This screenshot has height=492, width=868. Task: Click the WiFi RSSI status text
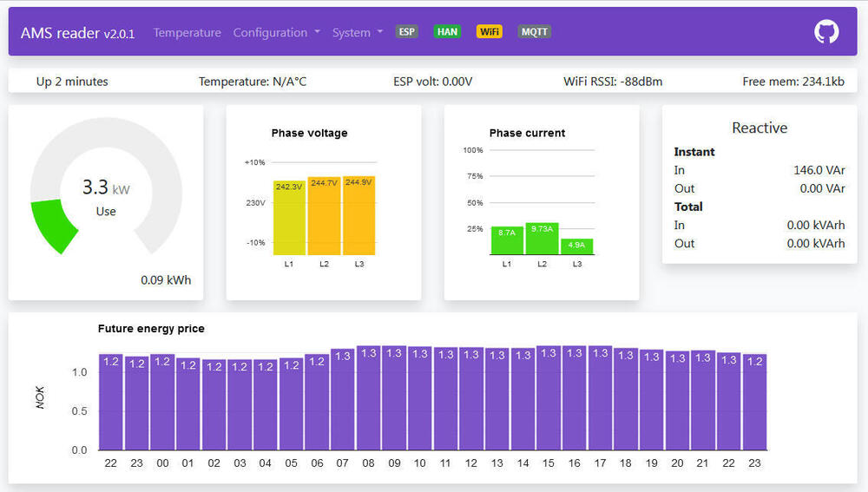612,82
